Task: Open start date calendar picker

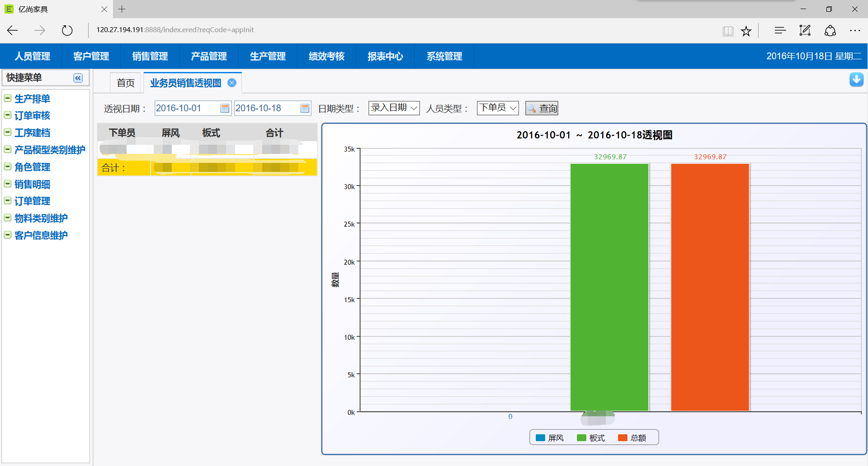Action: (225, 108)
